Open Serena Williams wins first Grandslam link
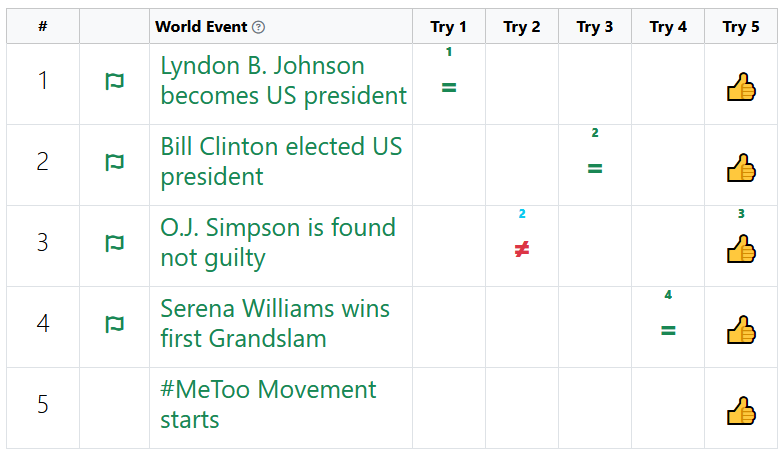Screen dimensions: 782x460 [275, 324]
